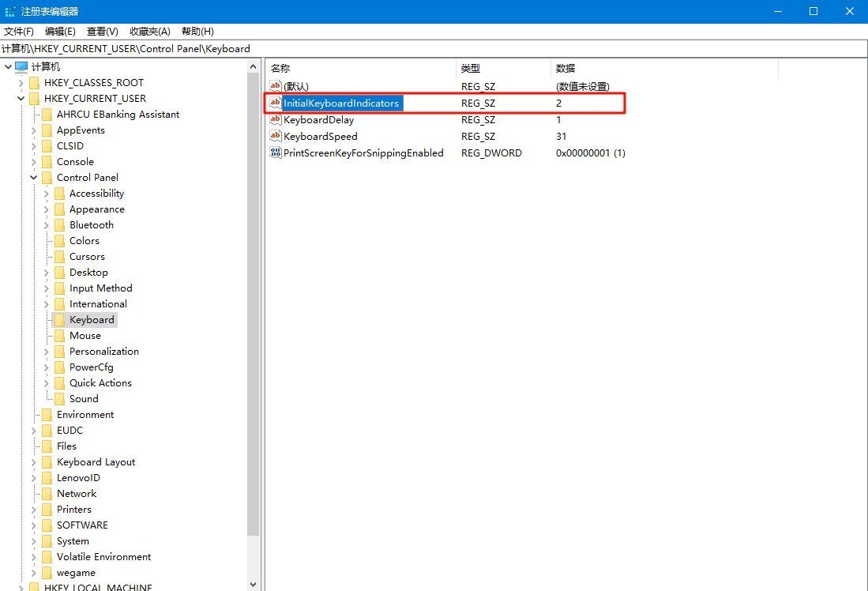
Task: Select the EUDC key
Action: point(70,431)
